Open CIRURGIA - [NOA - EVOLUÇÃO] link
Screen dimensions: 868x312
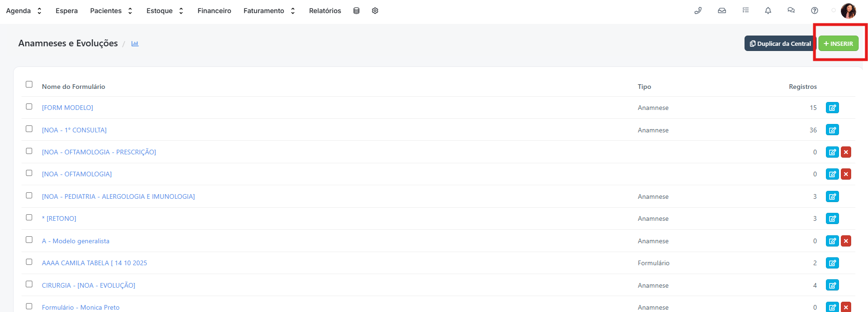88,285
